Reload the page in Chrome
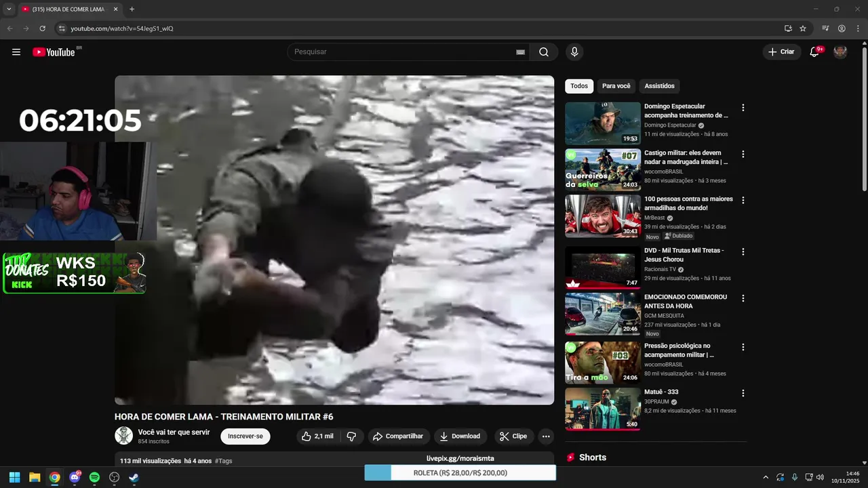 42,28
